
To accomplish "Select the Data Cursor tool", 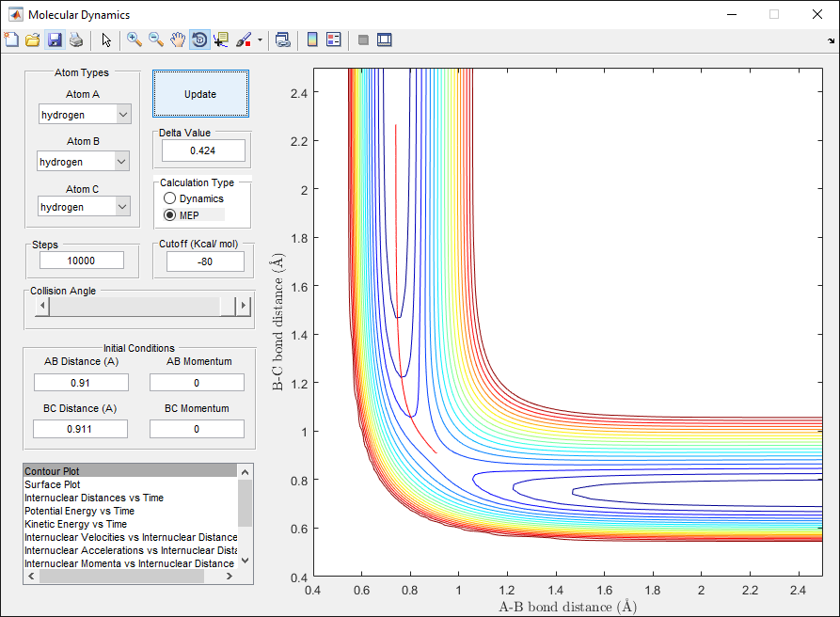I will pyautogui.click(x=222, y=40).
